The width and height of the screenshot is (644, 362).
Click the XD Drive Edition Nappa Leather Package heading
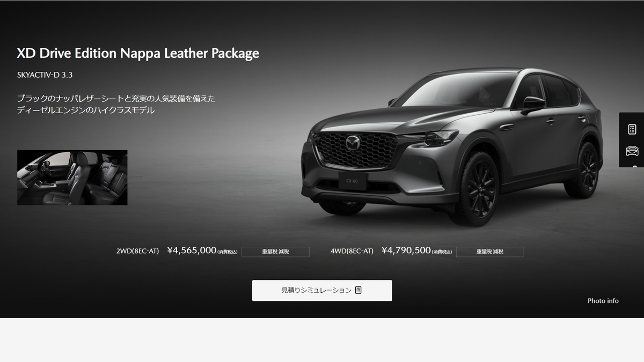point(138,54)
